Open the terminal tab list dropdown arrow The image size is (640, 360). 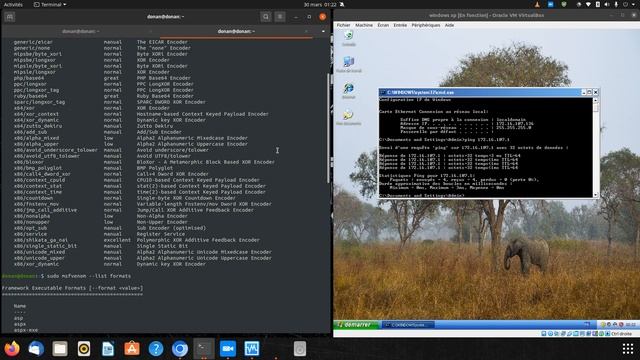[x=323, y=31]
